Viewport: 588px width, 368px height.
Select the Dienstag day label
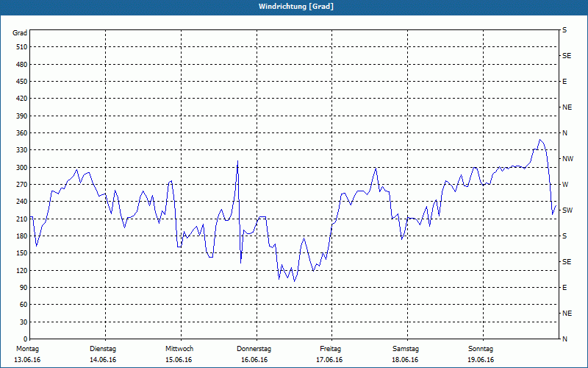click(103, 349)
